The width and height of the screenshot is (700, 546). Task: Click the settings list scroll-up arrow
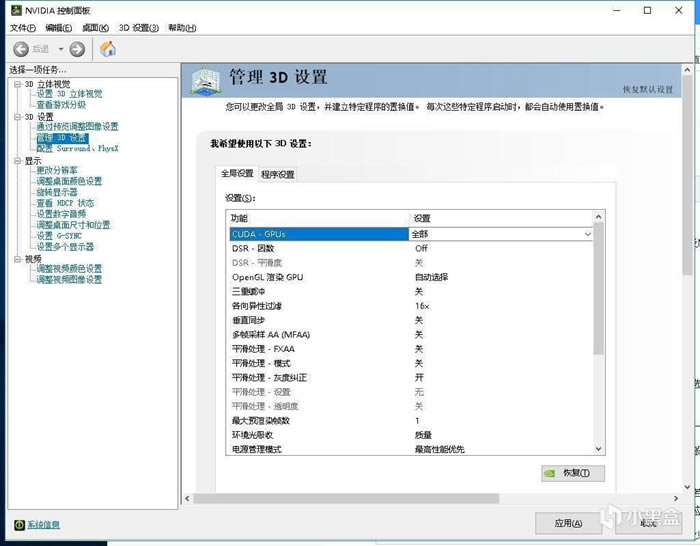point(599,217)
